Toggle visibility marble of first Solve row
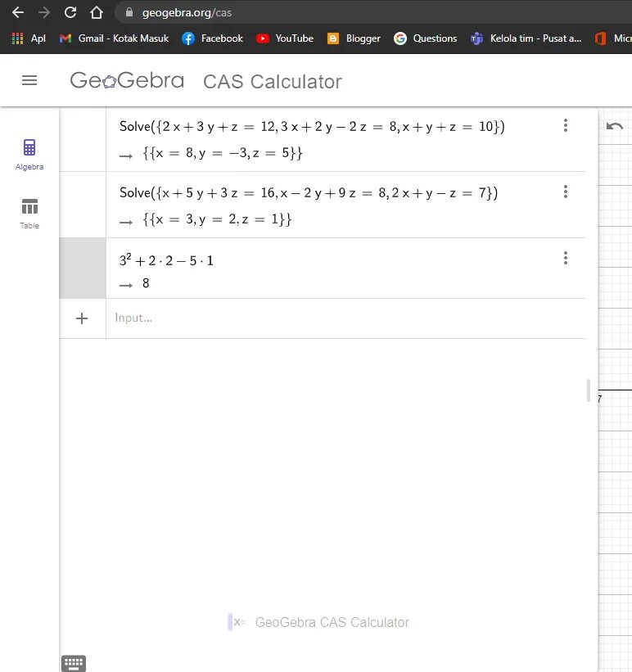 click(83, 139)
